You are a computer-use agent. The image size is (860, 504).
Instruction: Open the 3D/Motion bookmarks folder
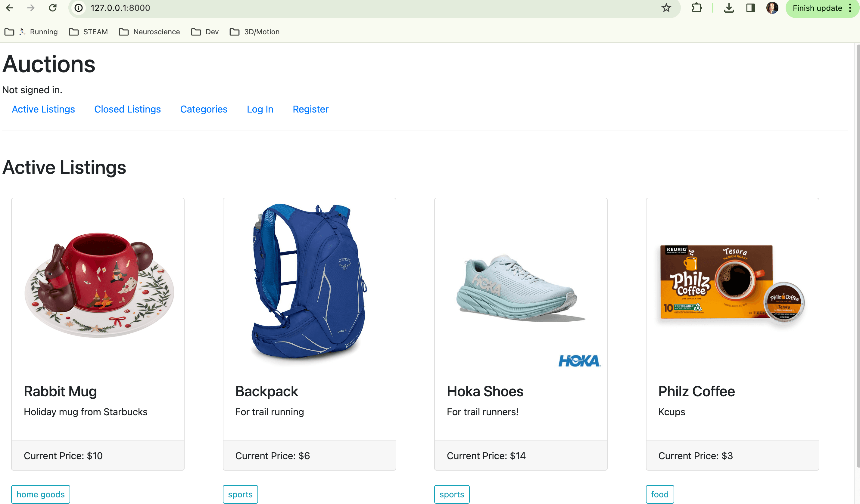coord(254,32)
